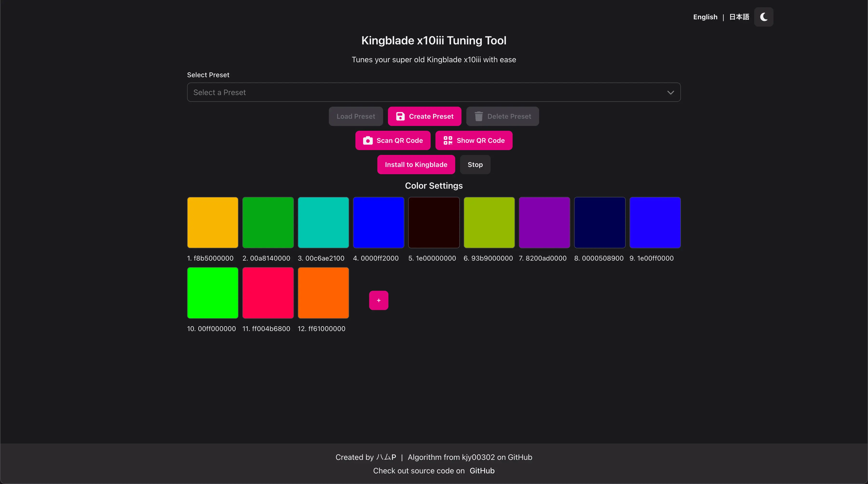The height and width of the screenshot is (484, 868).
Task: Click color code text 8. 0000508900
Action: (599, 258)
